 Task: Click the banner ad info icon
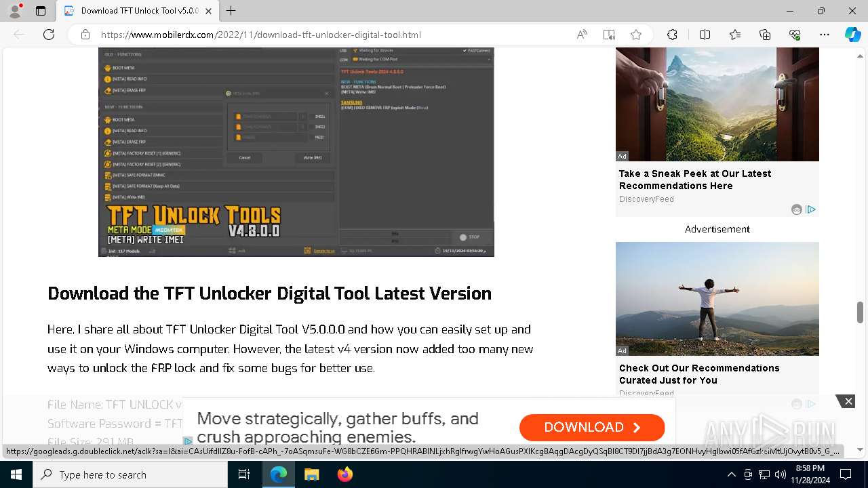point(189,441)
